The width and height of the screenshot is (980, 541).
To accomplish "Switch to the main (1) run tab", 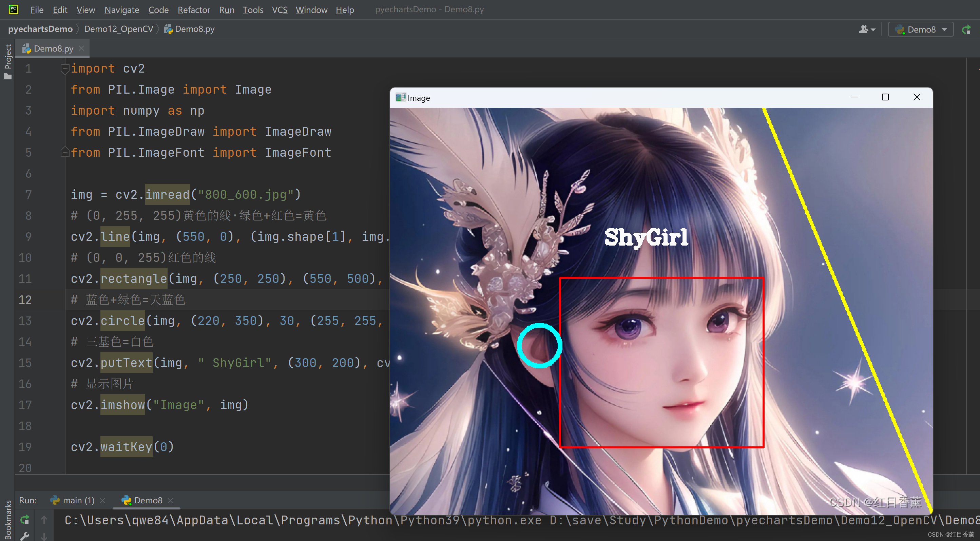I will pos(78,500).
